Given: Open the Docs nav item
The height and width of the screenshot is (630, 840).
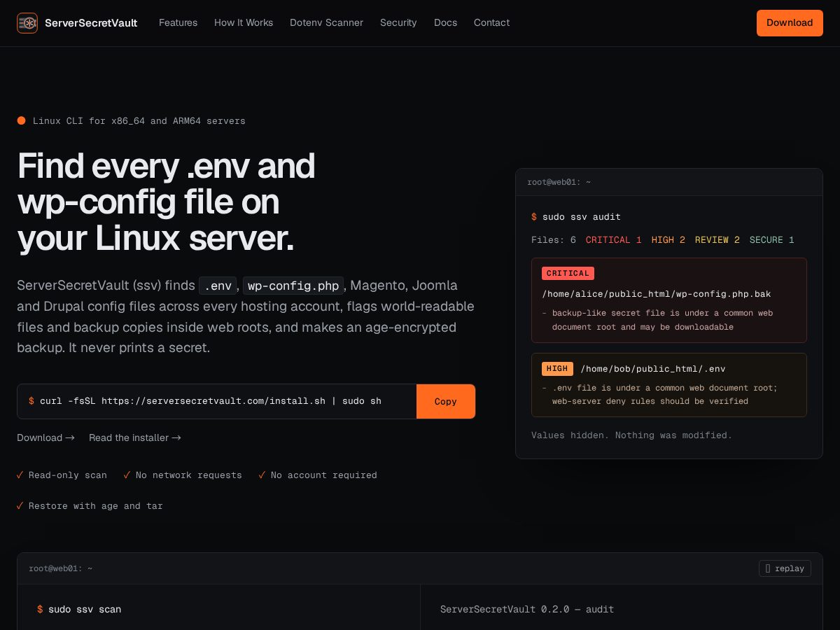Looking at the screenshot, I should [x=445, y=23].
